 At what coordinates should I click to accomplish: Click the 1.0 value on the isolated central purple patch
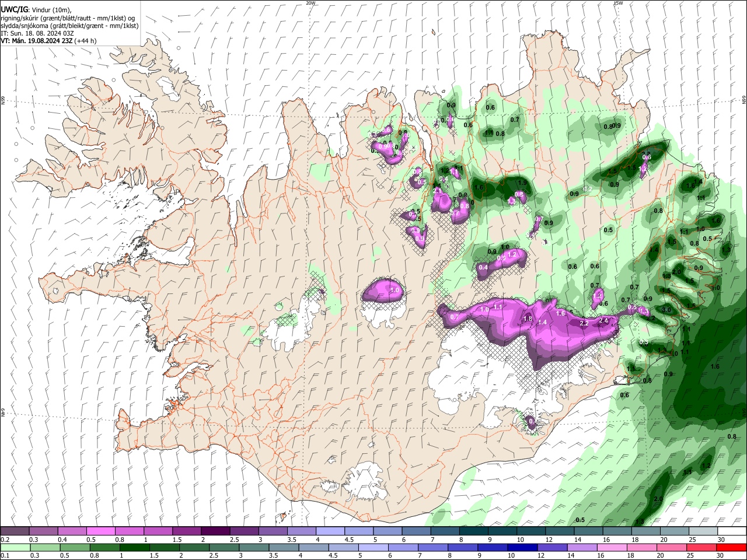tap(394, 290)
